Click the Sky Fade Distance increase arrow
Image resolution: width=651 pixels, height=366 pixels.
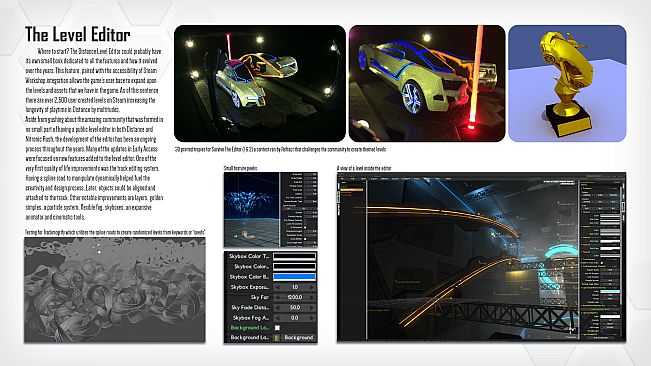click(312, 308)
